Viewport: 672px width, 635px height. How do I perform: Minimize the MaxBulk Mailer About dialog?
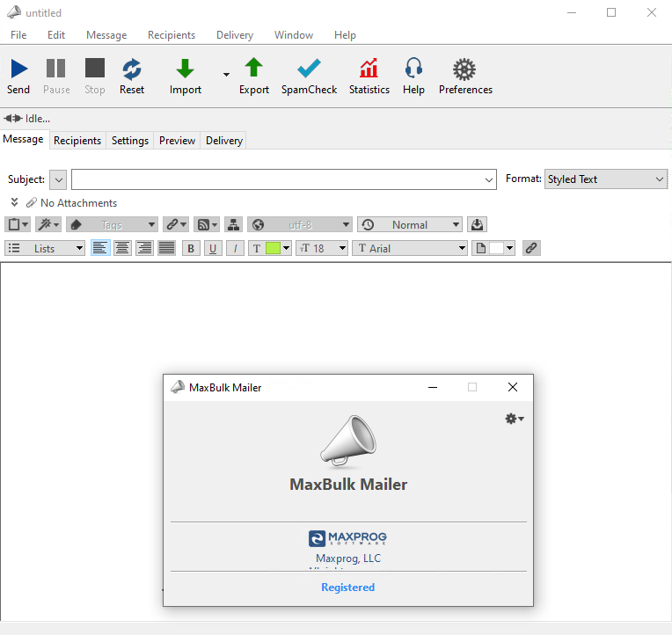pos(433,387)
